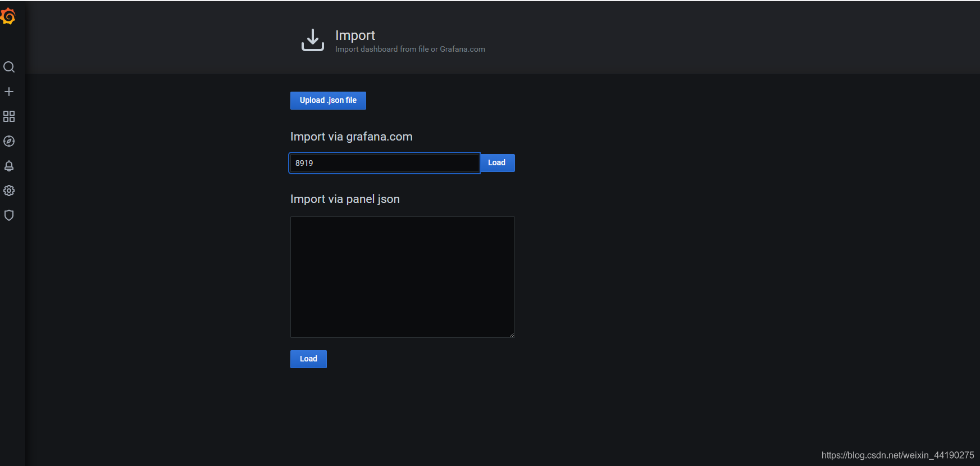Grab the panel json text area resize handle
The image size is (980, 466).
[x=512, y=334]
